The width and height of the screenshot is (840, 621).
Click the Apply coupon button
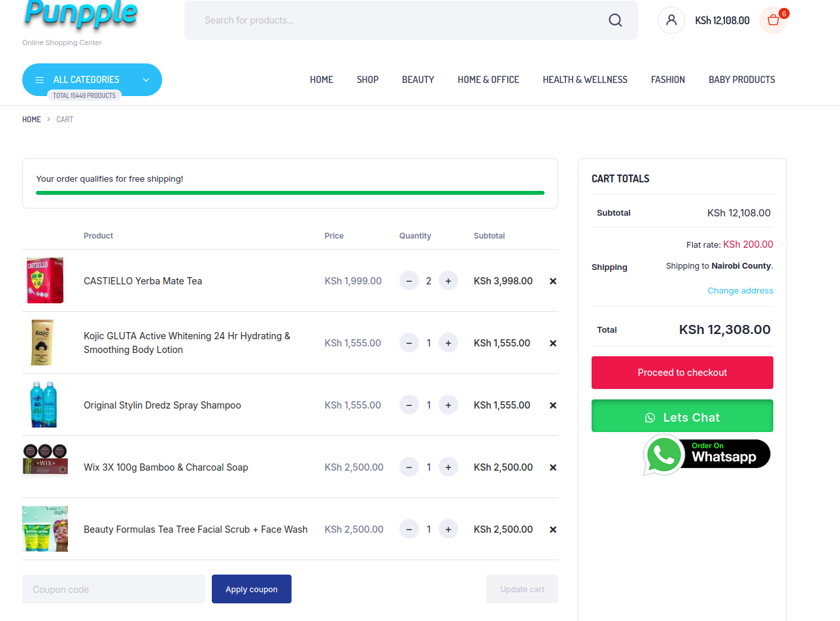point(252,589)
